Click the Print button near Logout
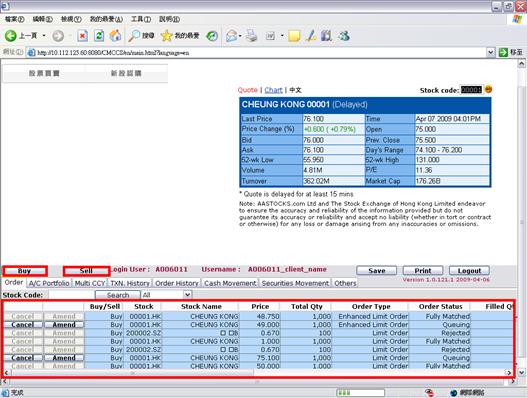This screenshot has height=398, width=527. 423,271
